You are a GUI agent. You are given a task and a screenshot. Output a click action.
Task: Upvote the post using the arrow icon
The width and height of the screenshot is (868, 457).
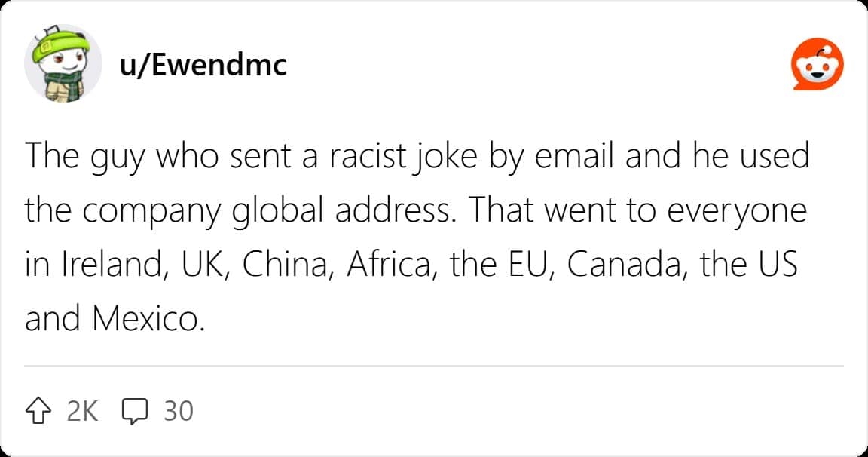(41, 411)
